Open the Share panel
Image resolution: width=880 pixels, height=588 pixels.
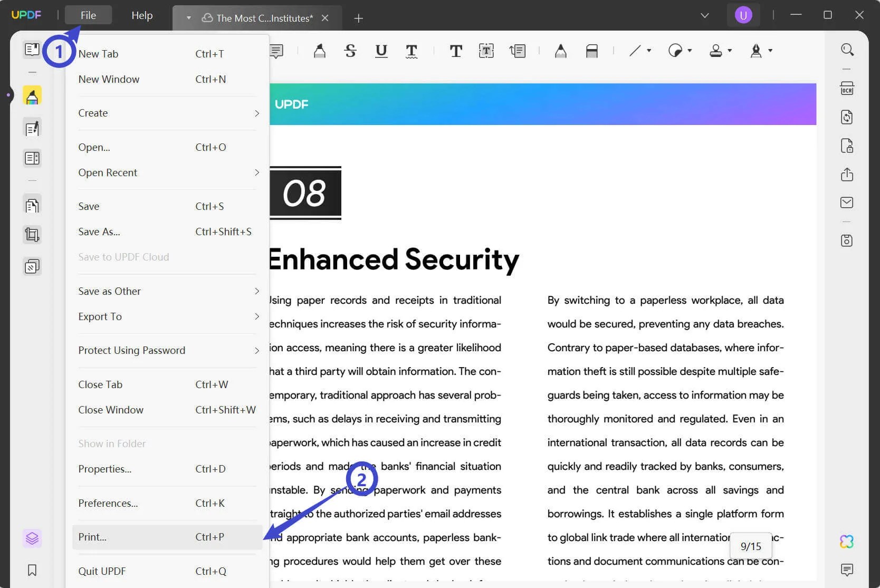847,174
